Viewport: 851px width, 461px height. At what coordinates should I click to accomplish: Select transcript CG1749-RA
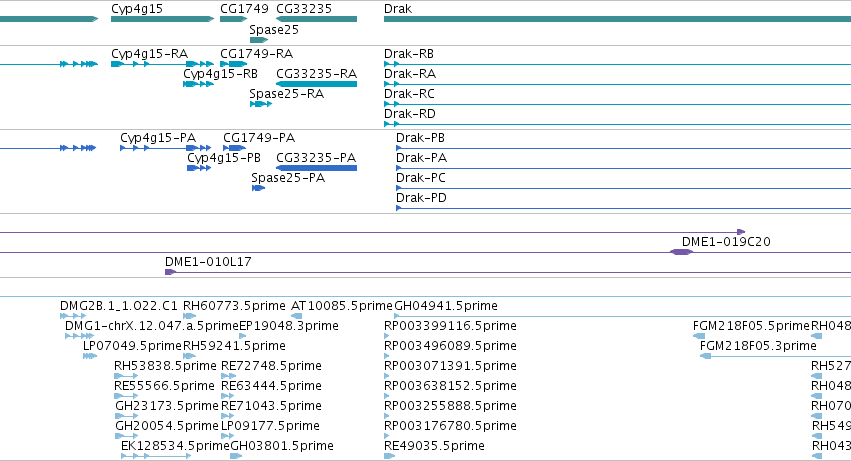click(257, 54)
